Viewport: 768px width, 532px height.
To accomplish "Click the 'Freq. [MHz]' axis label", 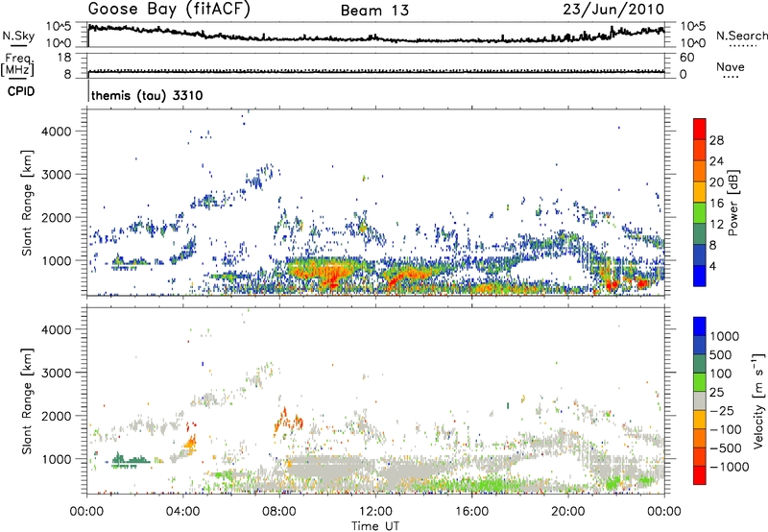I will tap(18, 64).
